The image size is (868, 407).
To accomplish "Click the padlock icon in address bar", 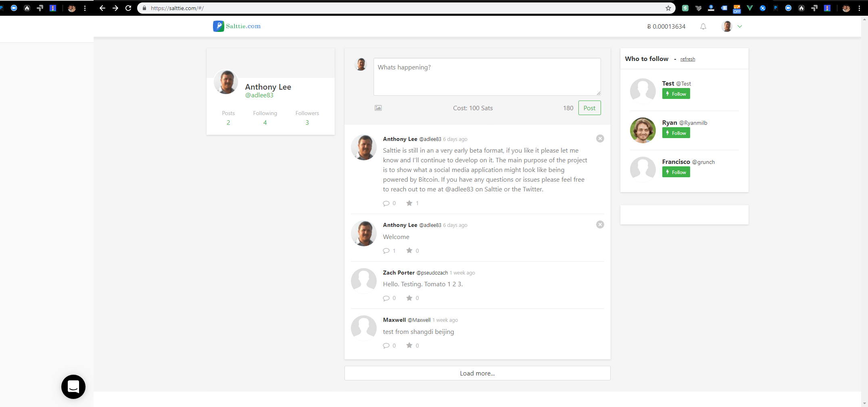I will [144, 8].
